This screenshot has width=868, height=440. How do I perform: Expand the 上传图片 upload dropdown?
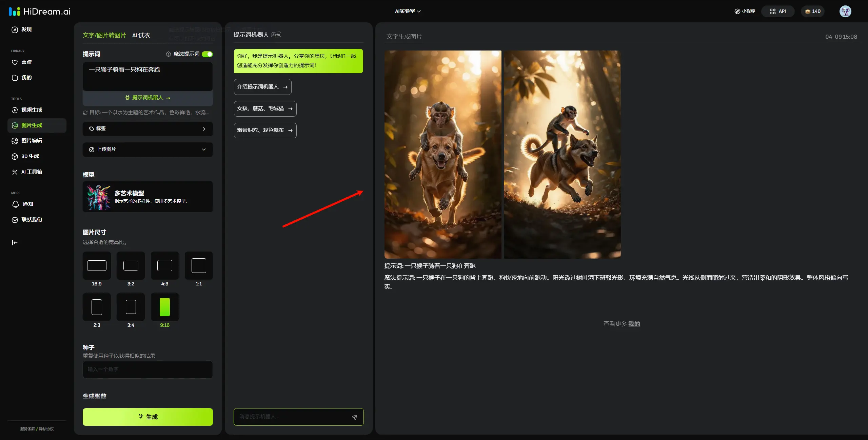coord(147,149)
